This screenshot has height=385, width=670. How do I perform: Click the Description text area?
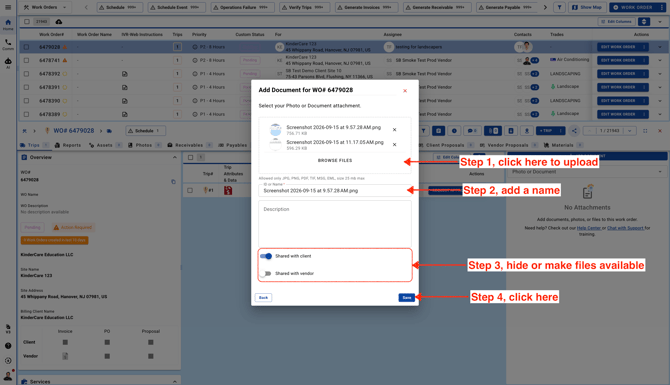(x=335, y=224)
